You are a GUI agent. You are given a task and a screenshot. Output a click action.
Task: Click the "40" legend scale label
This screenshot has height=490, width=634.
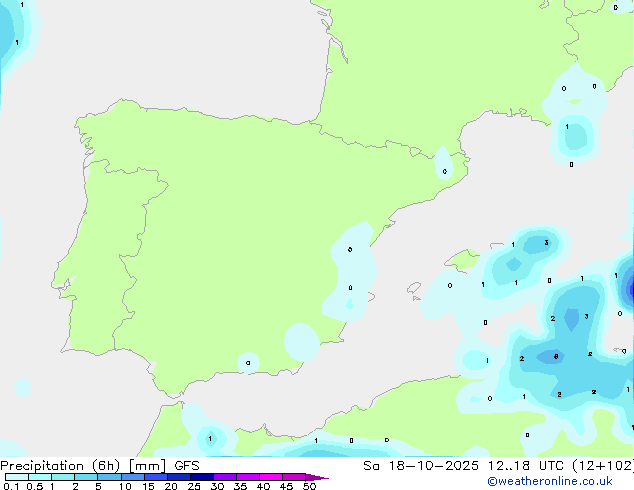263,486
